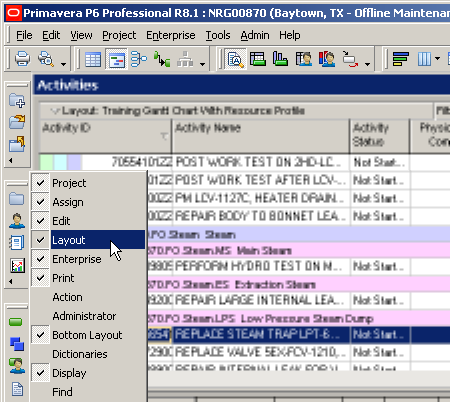The height and width of the screenshot is (402, 450).
Task: Click the blue overlapping squares sidebar icon
Action: (x=17, y=344)
